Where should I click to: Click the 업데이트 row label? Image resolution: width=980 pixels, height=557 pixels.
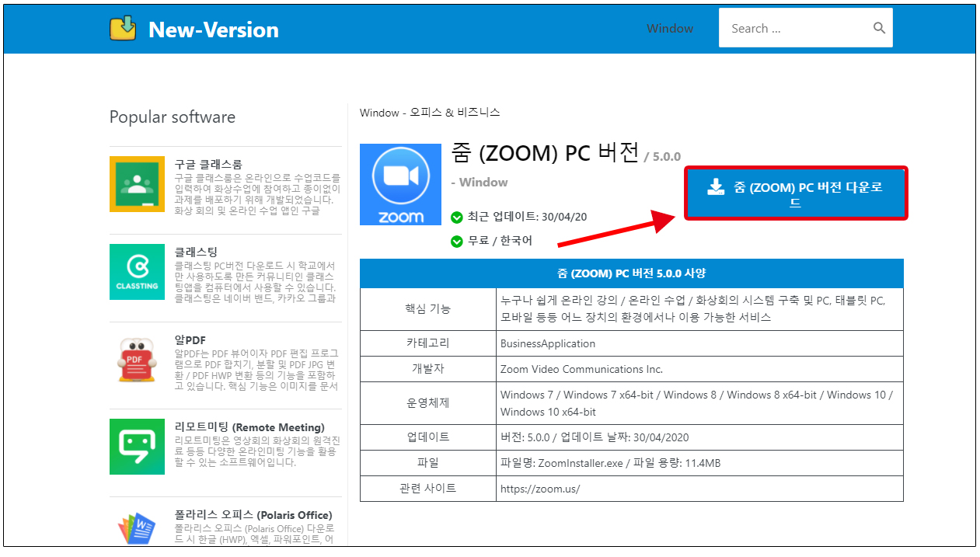(x=428, y=437)
